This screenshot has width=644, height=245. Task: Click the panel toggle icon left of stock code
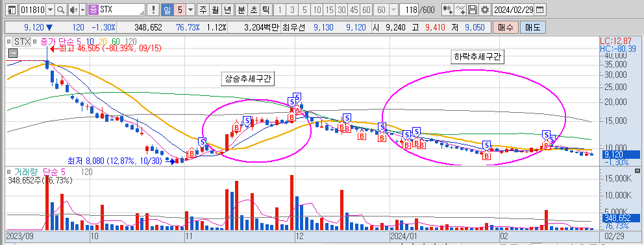[12, 10]
